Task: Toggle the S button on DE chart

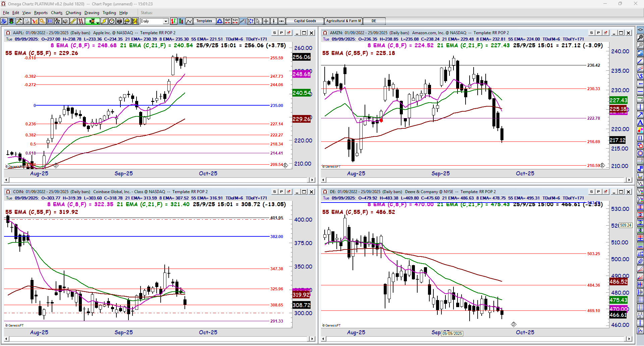Action: click(x=591, y=192)
